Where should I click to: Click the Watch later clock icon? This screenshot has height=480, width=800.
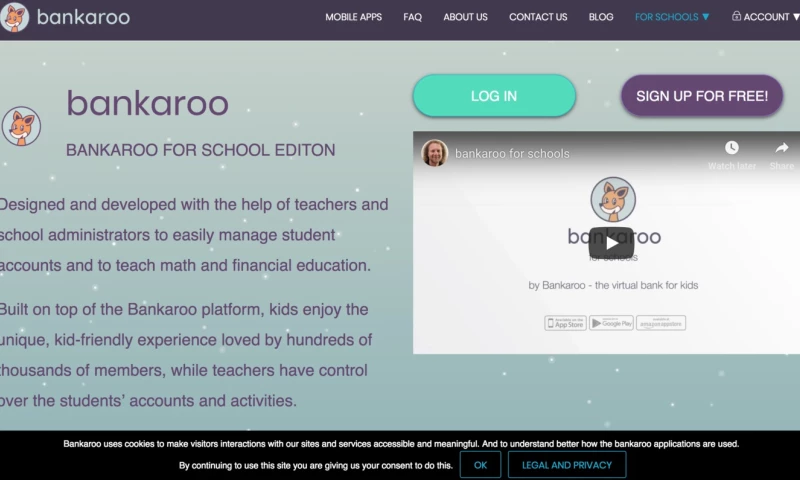click(732, 148)
